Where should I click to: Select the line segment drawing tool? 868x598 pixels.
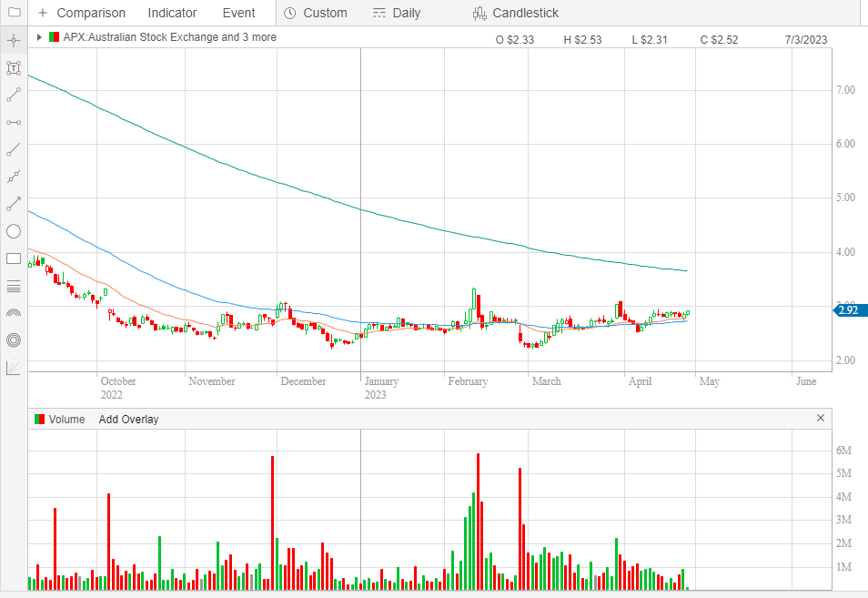14,95
